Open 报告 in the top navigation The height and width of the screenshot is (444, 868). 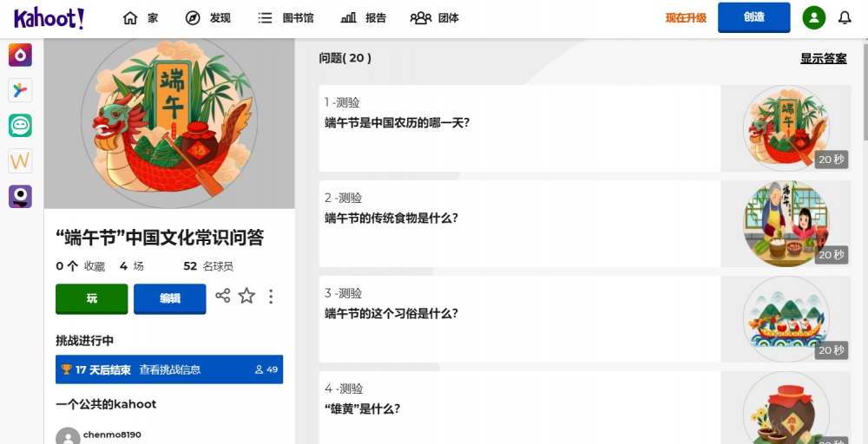363,18
